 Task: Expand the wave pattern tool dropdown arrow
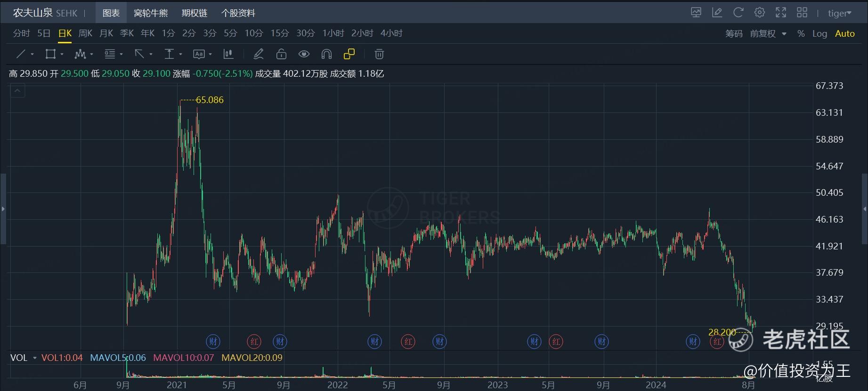pos(92,55)
